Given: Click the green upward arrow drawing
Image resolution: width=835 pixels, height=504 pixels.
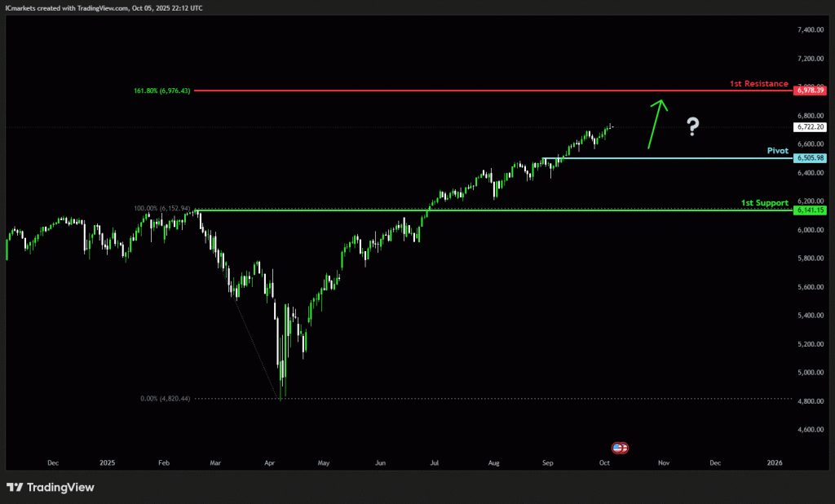Looking at the screenshot, I should [657, 124].
